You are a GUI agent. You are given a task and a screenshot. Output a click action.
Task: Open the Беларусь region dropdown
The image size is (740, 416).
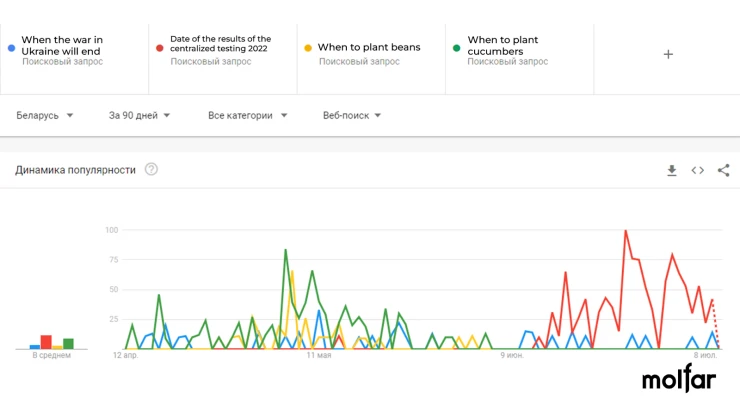(x=44, y=115)
